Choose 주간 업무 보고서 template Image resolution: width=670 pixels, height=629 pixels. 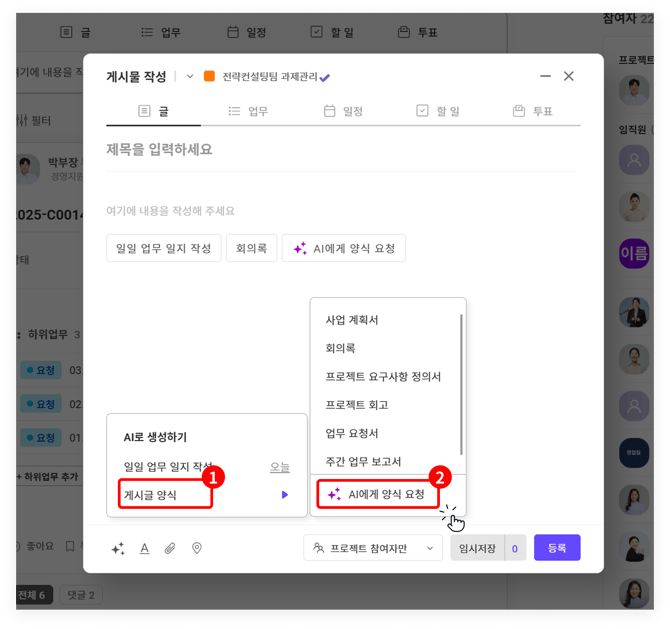pyautogui.click(x=363, y=461)
